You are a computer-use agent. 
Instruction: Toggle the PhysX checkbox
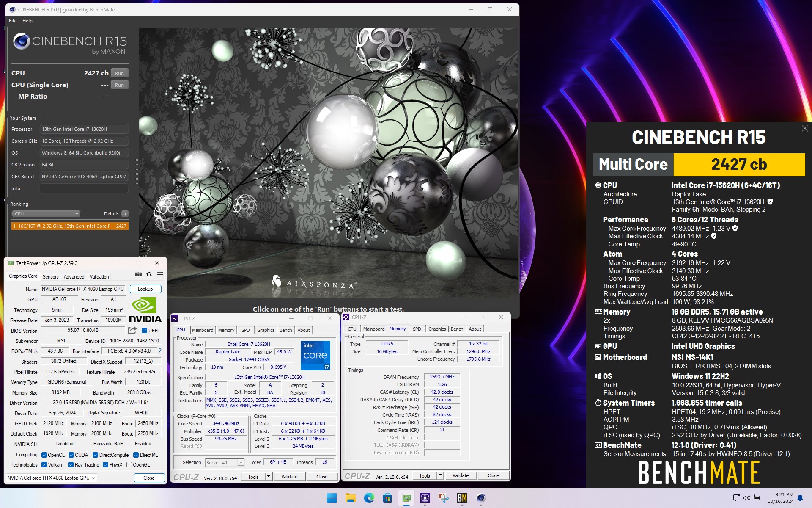coord(105,465)
